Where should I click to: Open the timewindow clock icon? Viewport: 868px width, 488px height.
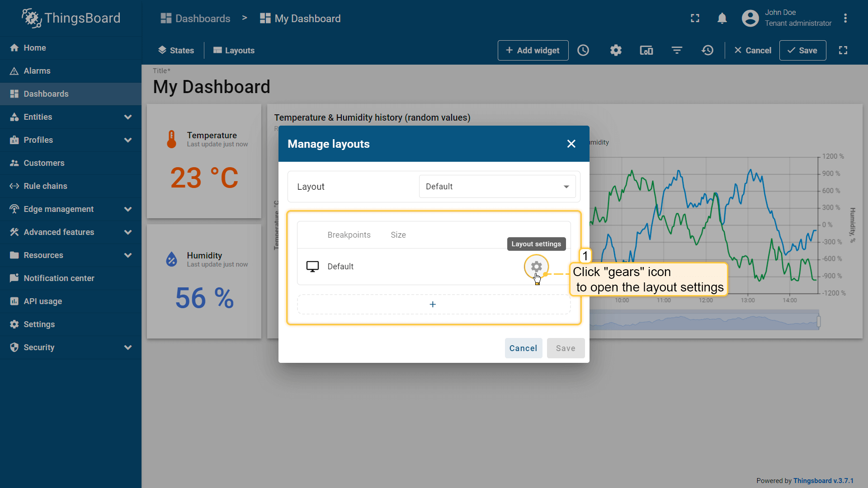[x=583, y=50]
